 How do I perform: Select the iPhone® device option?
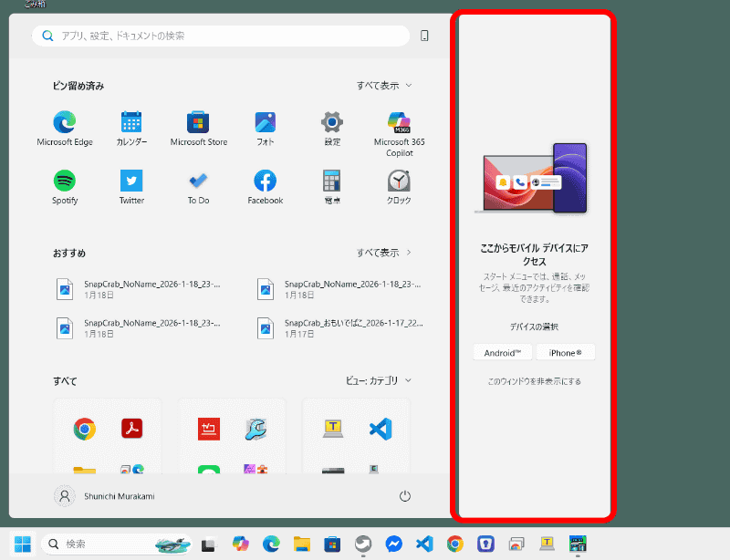566,352
